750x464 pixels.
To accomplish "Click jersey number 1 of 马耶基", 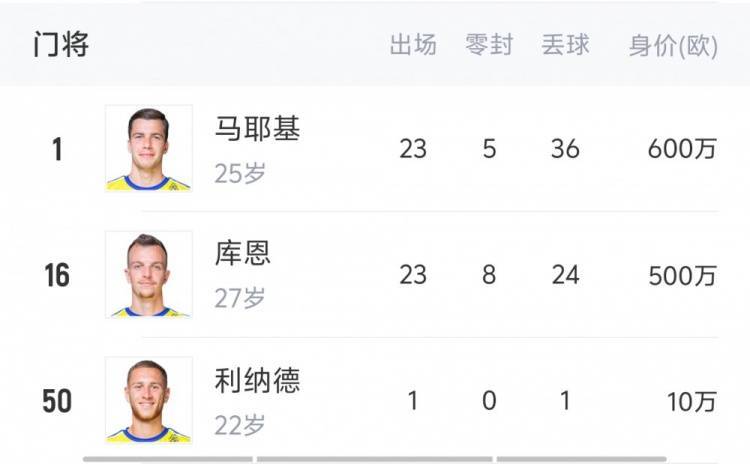I will pyautogui.click(x=57, y=149).
